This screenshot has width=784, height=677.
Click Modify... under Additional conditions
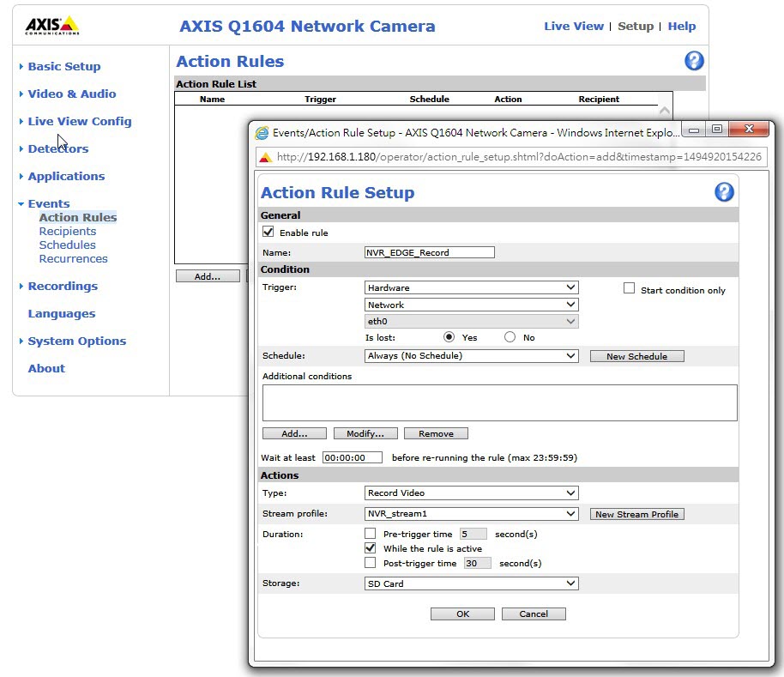[365, 433]
